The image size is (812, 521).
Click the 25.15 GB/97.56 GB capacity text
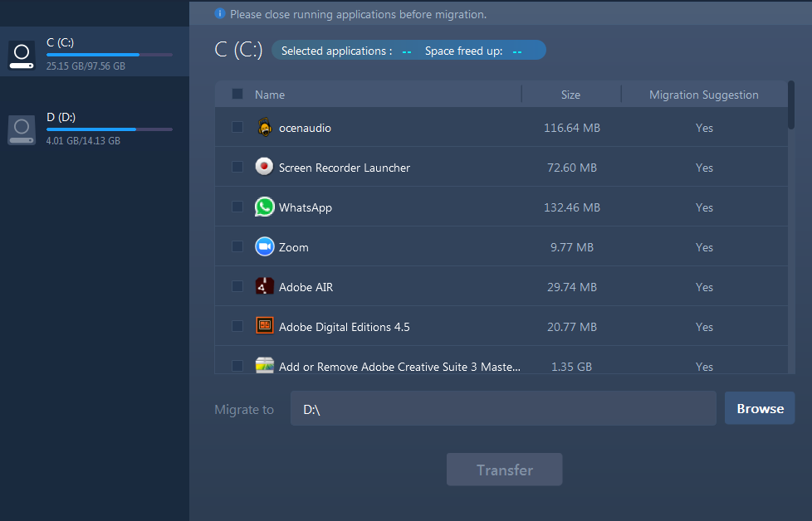point(86,66)
